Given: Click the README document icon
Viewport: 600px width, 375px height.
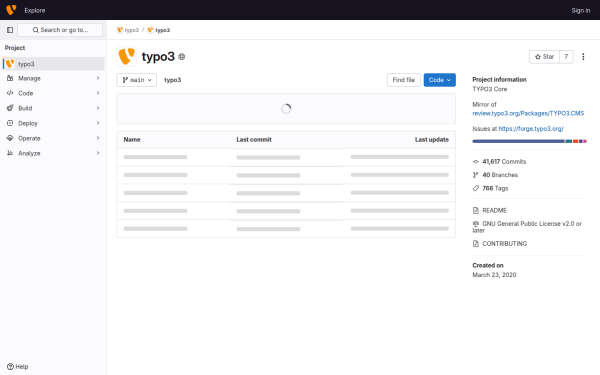Looking at the screenshot, I should pos(476,210).
